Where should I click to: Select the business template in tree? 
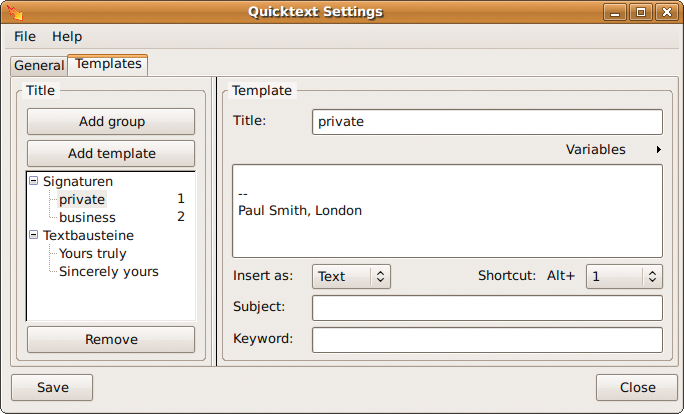[x=87, y=217]
